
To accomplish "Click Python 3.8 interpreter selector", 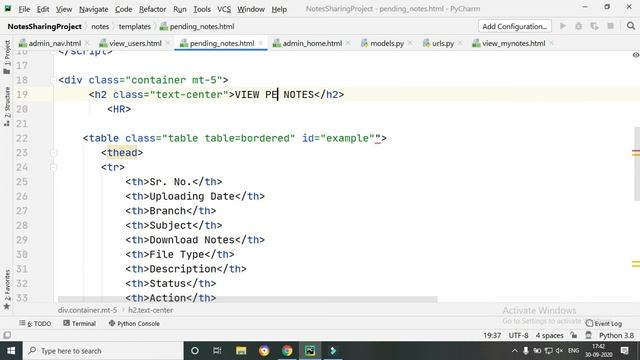I will [x=616, y=336].
